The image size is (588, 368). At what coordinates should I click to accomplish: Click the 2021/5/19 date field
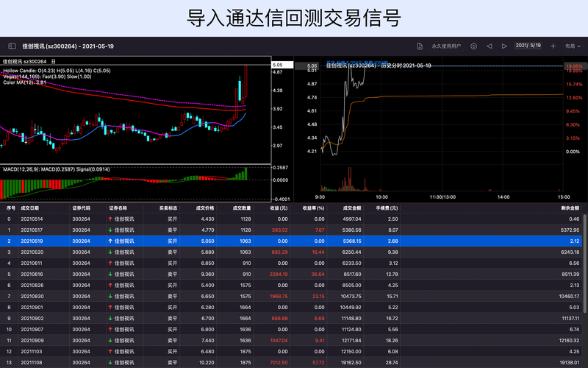coord(528,46)
